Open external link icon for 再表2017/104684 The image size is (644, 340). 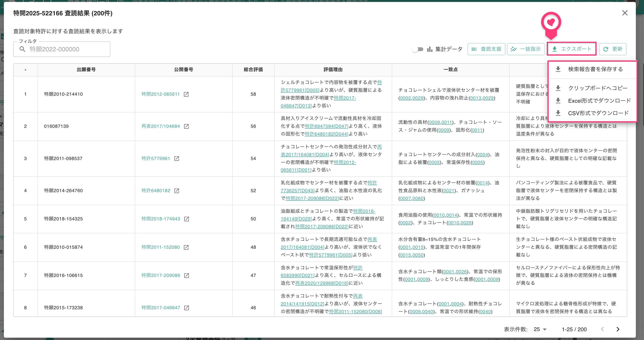(x=186, y=126)
